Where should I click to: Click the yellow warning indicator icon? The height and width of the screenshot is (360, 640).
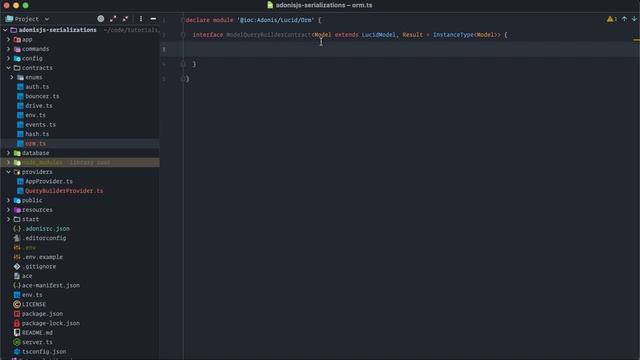(610, 19)
